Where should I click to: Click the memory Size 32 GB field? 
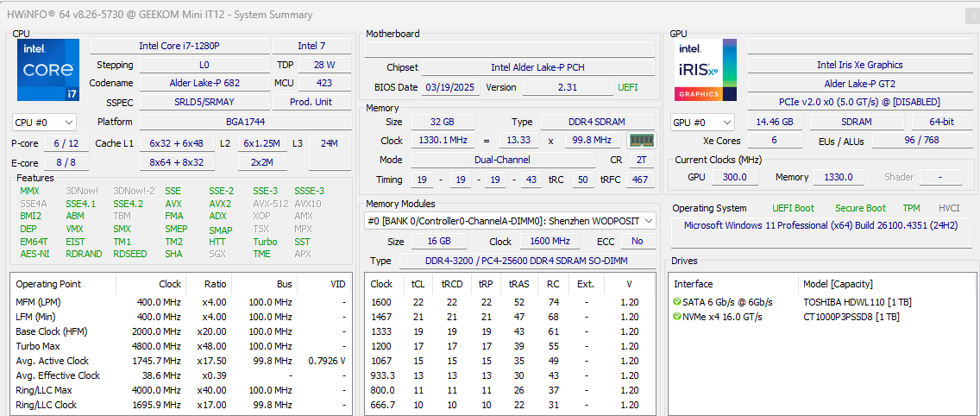point(442,122)
